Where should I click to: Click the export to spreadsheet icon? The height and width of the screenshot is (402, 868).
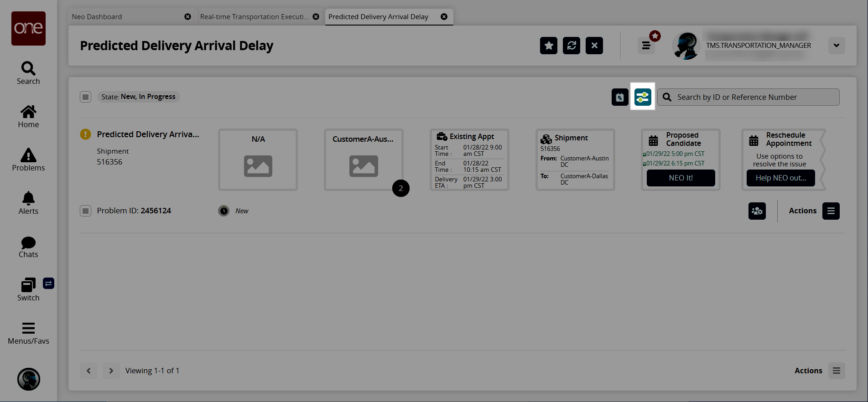click(x=620, y=97)
